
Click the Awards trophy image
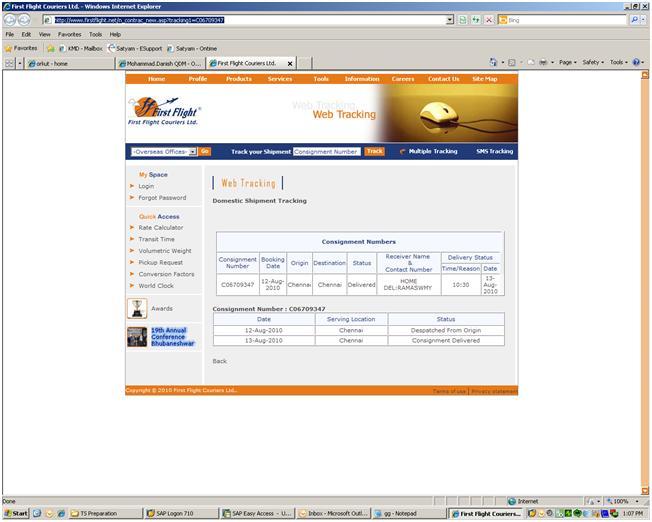coord(137,309)
